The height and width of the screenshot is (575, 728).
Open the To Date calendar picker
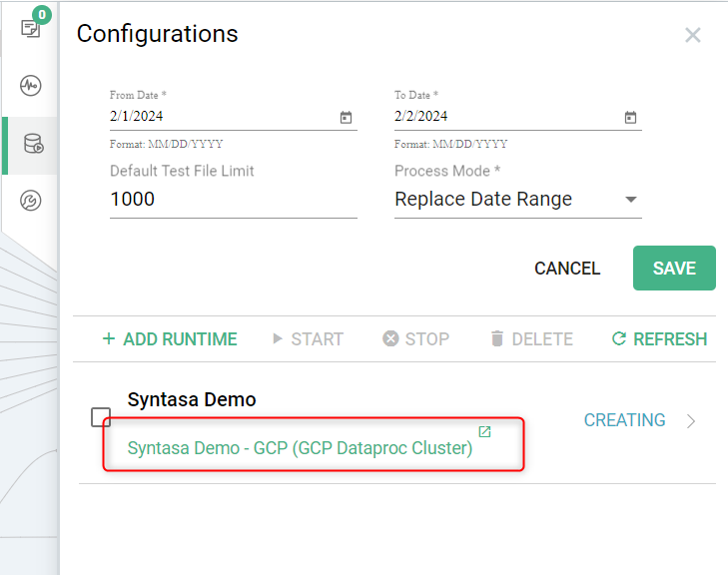click(x=630, y=117)
